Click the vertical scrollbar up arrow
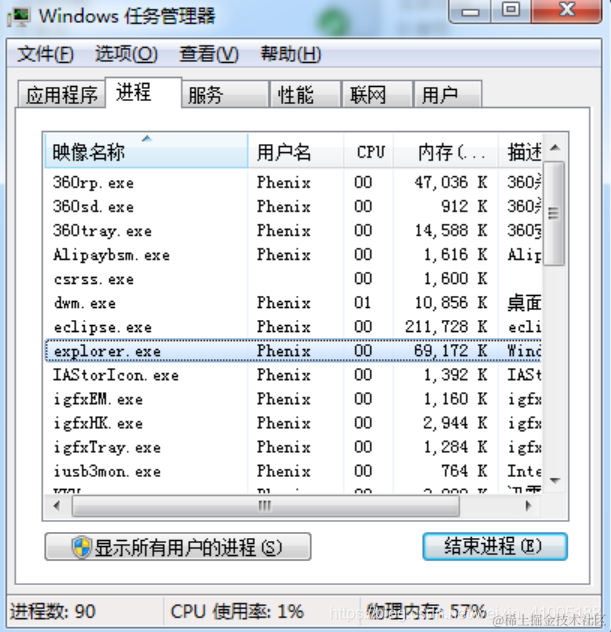 [x=555, y=148]
